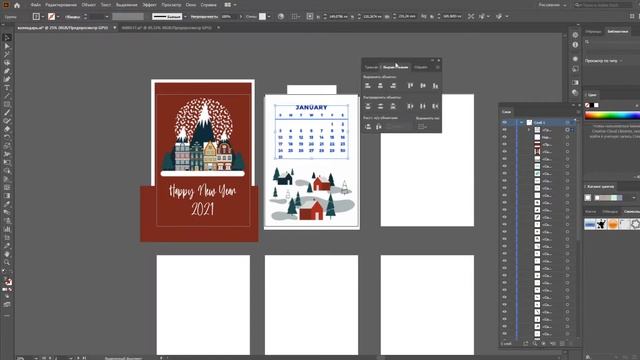Select the Pen tool
Viewport: 640px width, 360px height.
coord(7,71)
